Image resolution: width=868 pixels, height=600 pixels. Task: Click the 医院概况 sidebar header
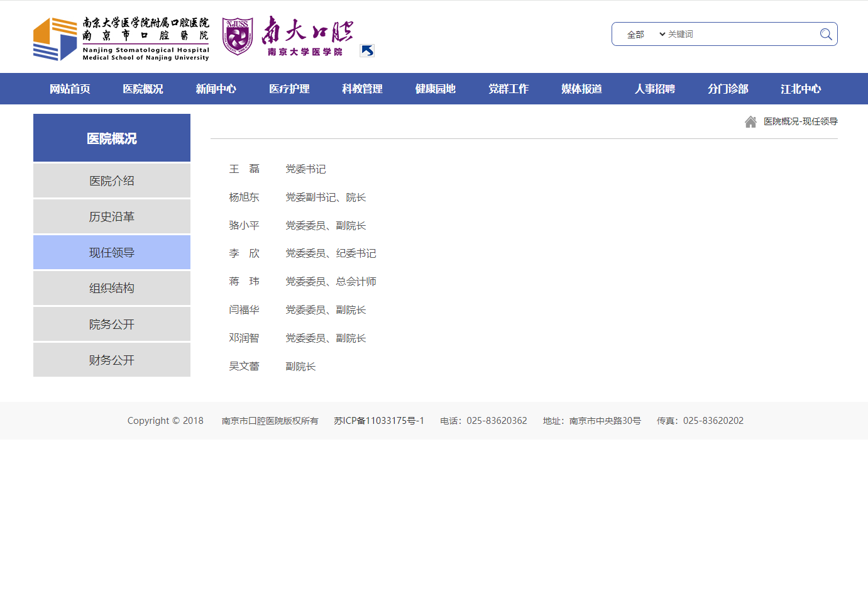pyautogui.click(x=112, y=138)
